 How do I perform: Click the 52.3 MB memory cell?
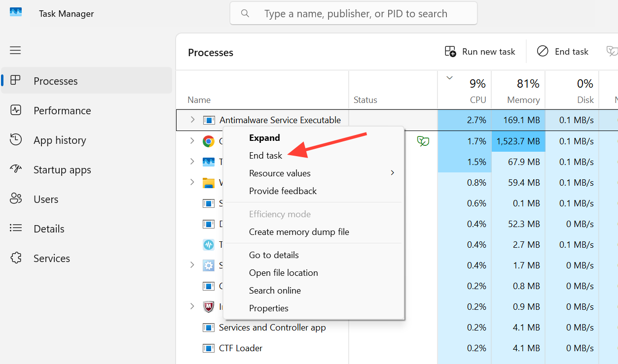pos(518,224)
